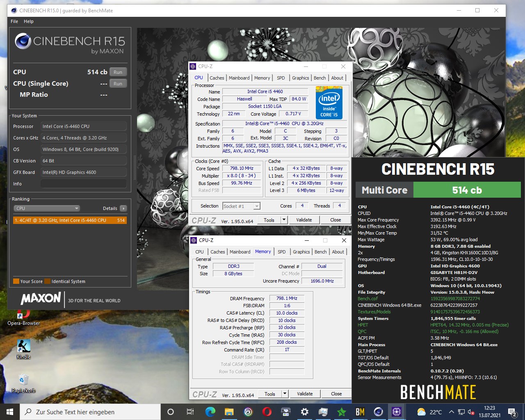
Task: Switch to Mainboard tab in the CPU-tab CPU-Z window
Action: [x=239, y=78]
